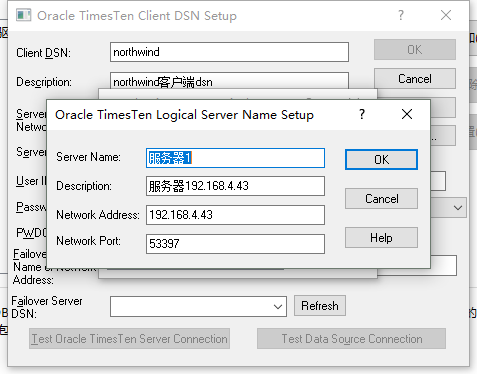Click the question mark in Logical Server Name Setup
Screen dimensions: 477x374
click(x=362, y=114)
